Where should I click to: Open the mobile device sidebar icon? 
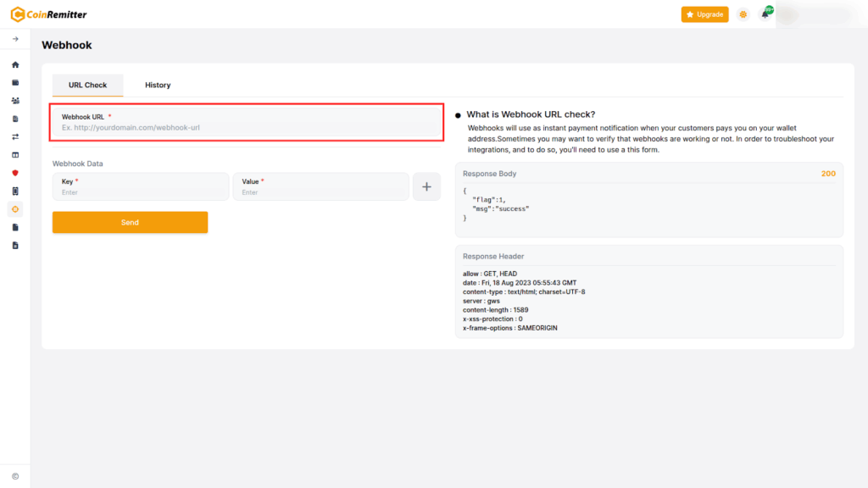15,191
